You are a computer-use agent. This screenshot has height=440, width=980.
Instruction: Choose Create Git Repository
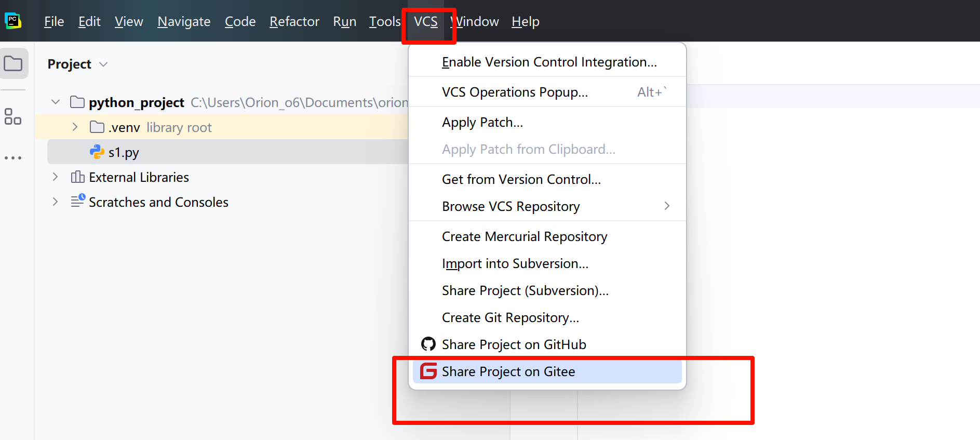tap(547, 317)
